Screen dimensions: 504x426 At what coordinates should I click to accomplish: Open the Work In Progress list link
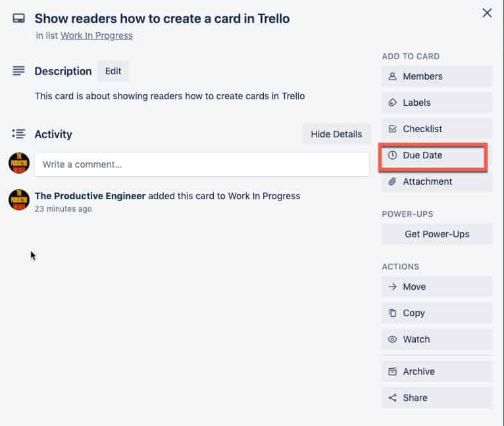pyautogui.click(x=97, y=35)
